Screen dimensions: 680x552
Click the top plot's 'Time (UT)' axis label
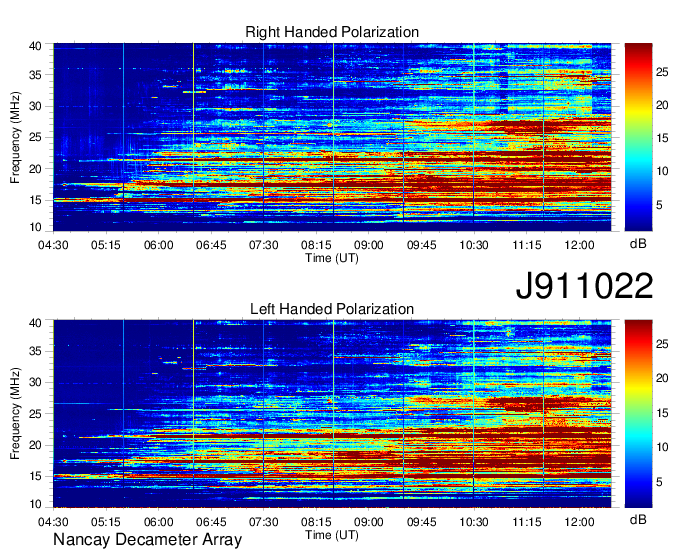point(332,258)
